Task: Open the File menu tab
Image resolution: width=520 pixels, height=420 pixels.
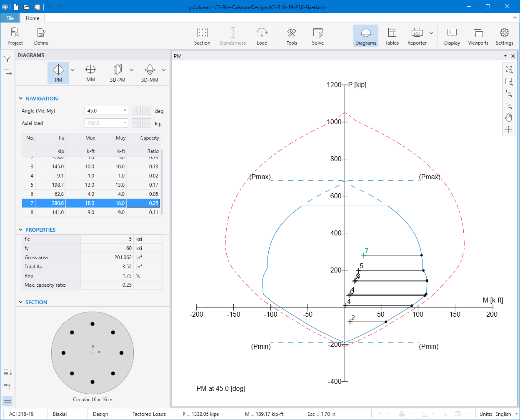Action: click(10, 18)
